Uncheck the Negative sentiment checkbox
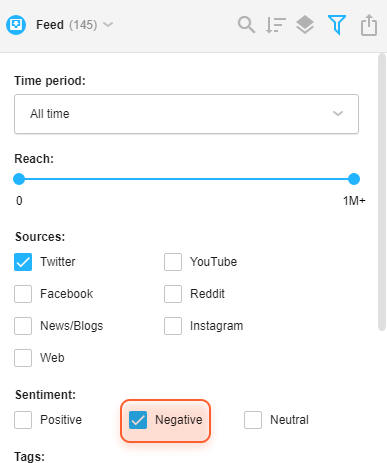 click(x=138, y=420)
